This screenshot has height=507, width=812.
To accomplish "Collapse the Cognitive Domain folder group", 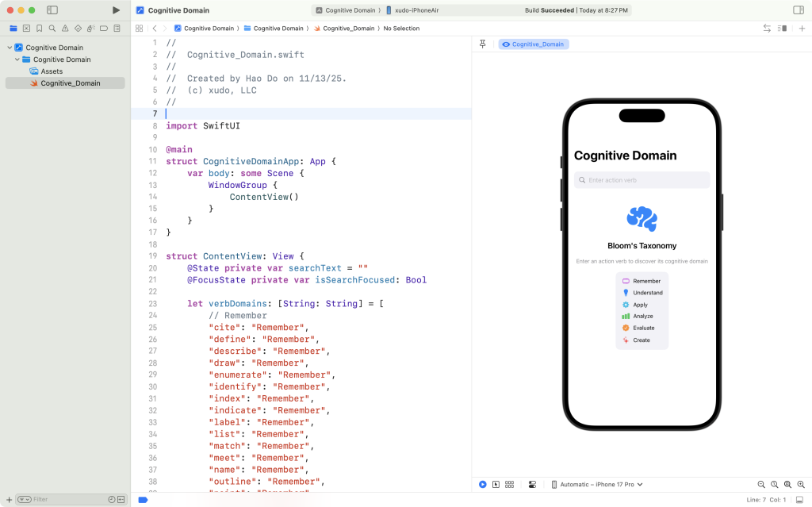I will coord(17,60).
